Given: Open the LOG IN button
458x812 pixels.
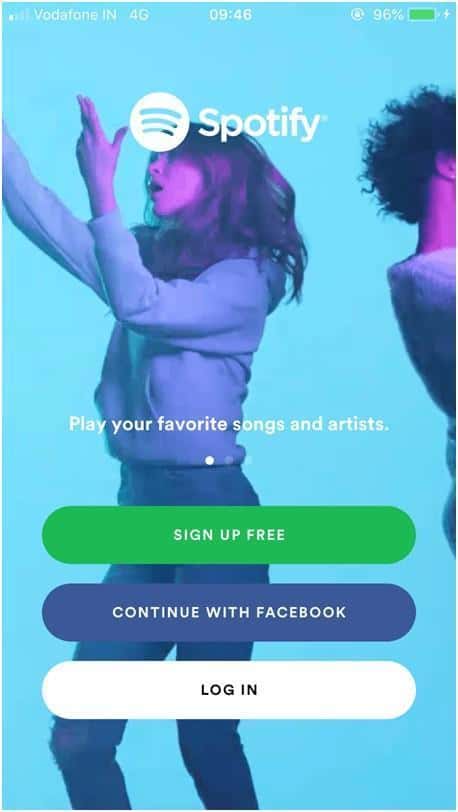Looking at the screenshot, I should (x=228, y=690).
